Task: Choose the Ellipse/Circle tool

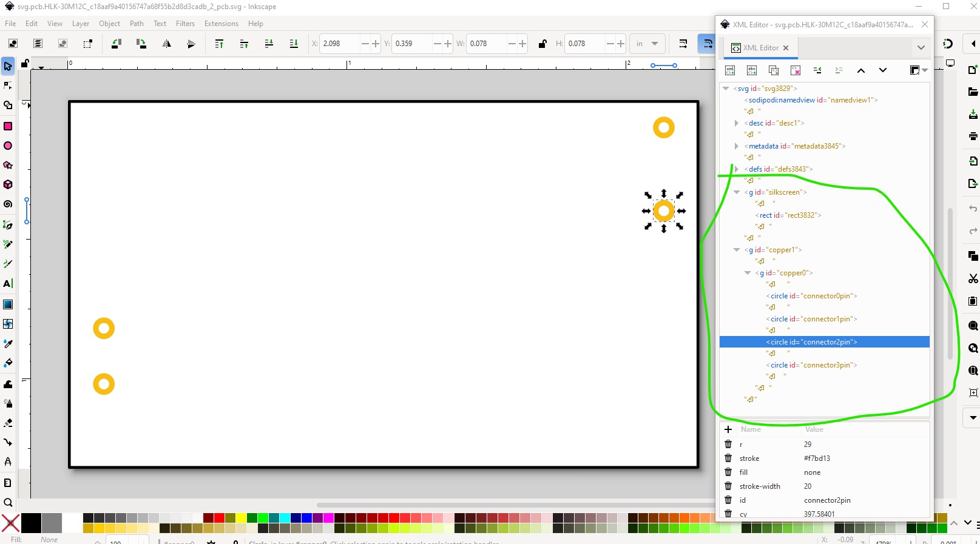Action: click(8, 146)
